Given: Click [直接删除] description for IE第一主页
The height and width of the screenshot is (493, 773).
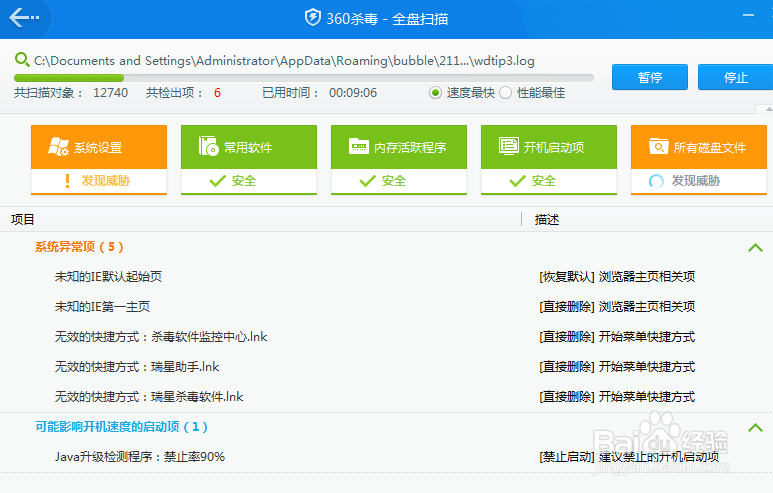Looking at the screenshot, I should tap(617, 307).
